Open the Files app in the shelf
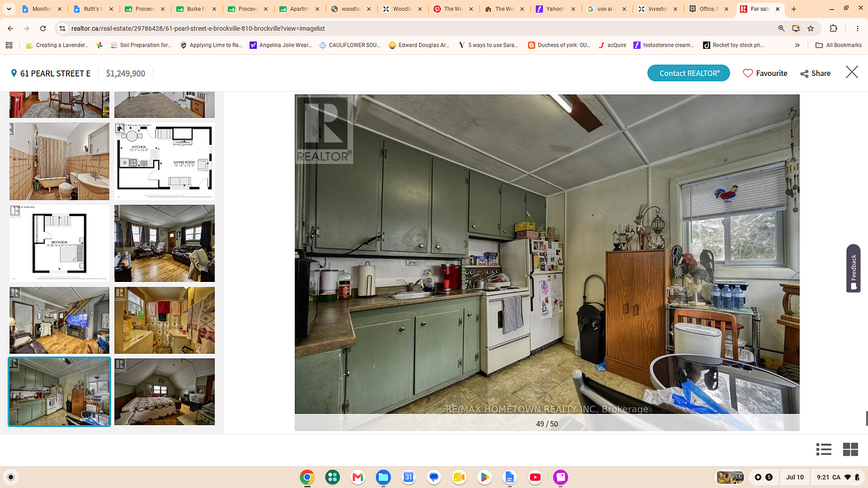Viewport: 868px width, 488px height. coord(383,477)
